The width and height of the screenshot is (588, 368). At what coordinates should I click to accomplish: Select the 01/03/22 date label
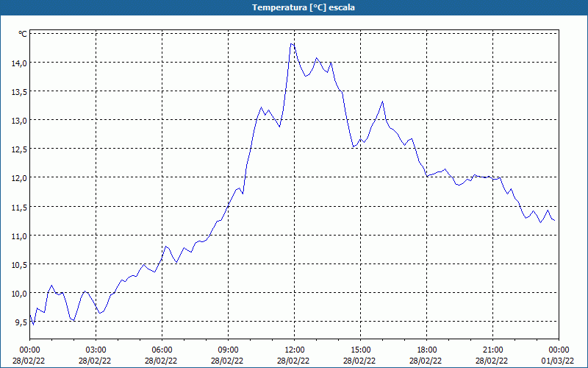[558, 361]
